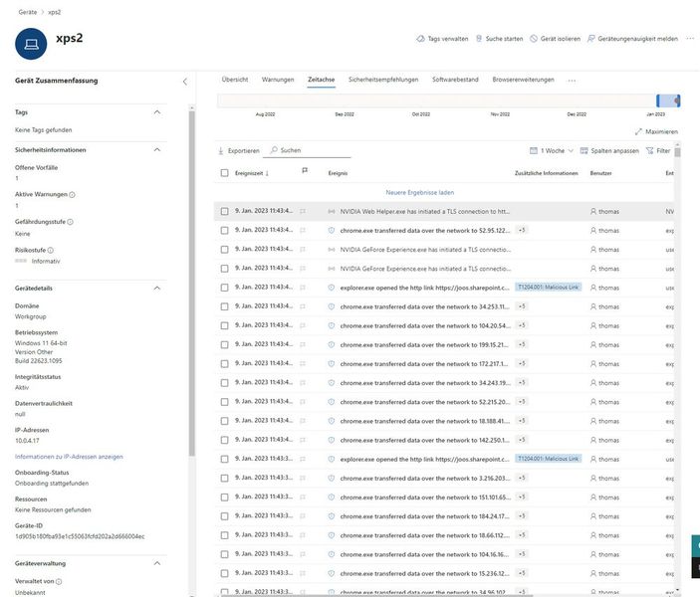Toggle the select-all checkbox in table header

click(x=224, y=173)
